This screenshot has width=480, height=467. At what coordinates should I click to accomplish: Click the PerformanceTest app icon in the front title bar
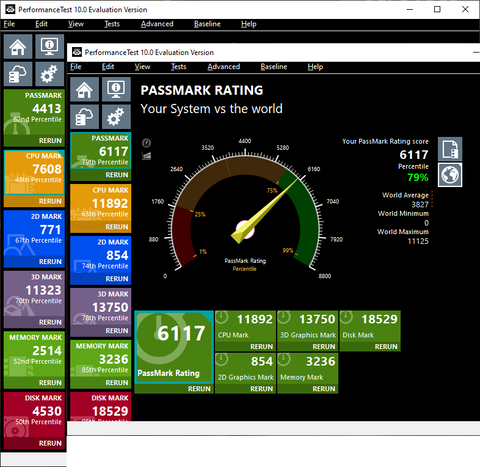(x=77, y=52)
